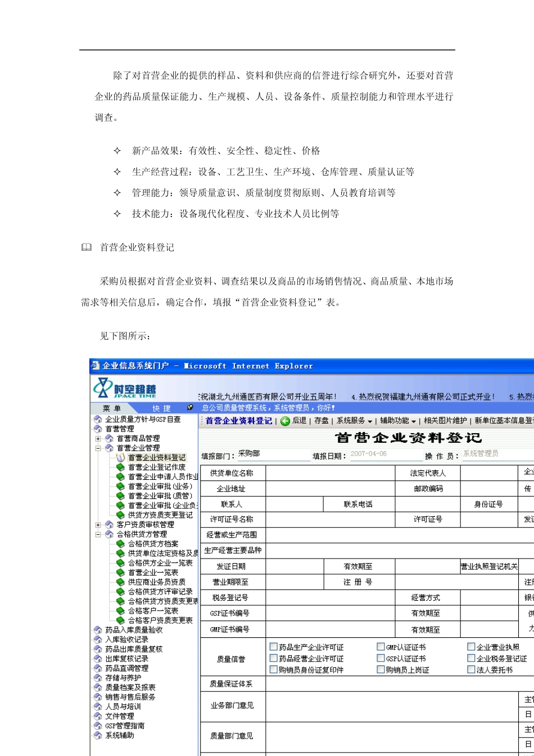Open 合格供货方资质变更表 tree item
The width and height of the screenshot is (534, 756).
(163, 601)
